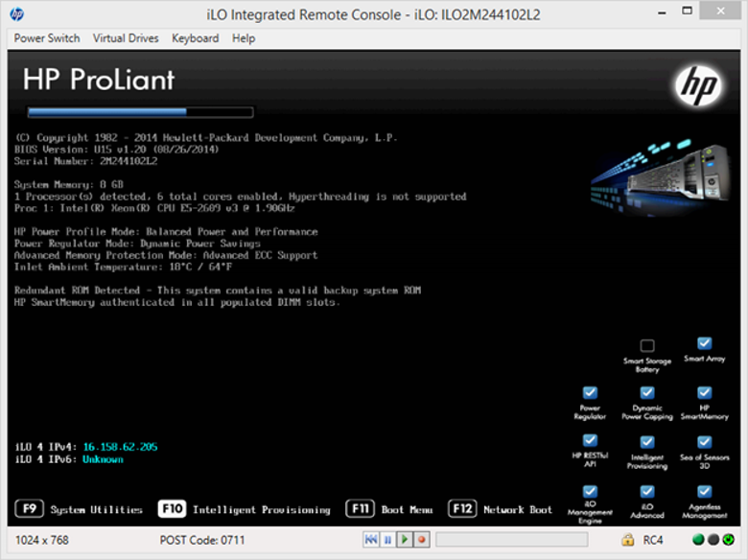The height and width of the screenshot is (560, 748).
Task: Click the iLO Management Engine checkbox
Action: (590, 491)
